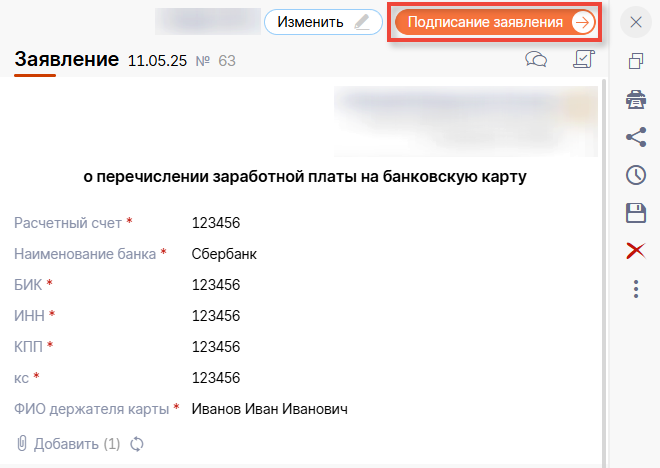Viewport: 660px width, 468px height.
Task: Expand the three-dot more options menu
Action: (x=635, y=289)
